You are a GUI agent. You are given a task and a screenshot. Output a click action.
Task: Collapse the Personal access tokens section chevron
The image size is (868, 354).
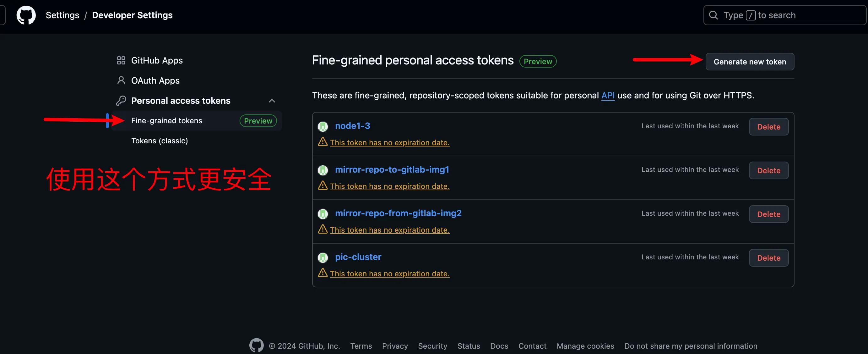(272, 101)
